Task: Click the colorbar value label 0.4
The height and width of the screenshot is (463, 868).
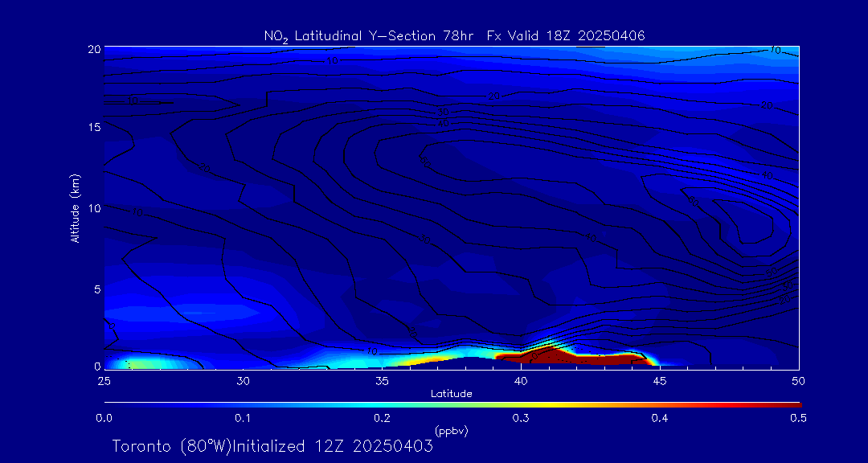Action: (659, 419)
